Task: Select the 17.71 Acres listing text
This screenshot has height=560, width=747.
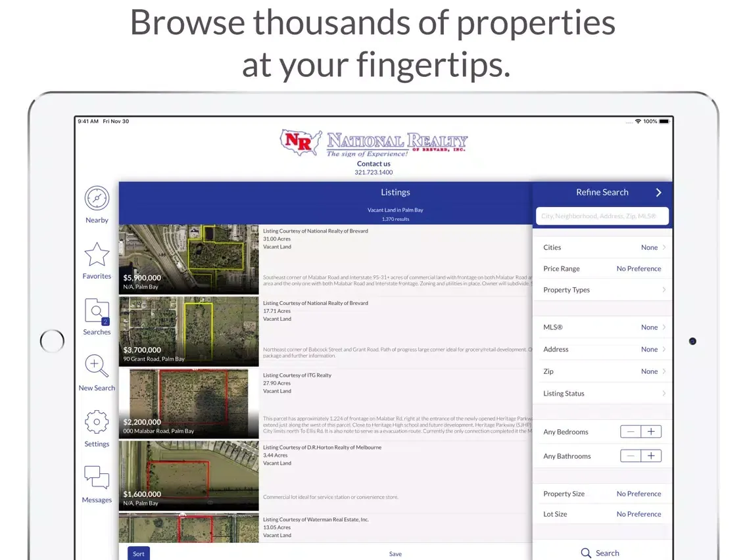Action: click(x=277, y=311)
